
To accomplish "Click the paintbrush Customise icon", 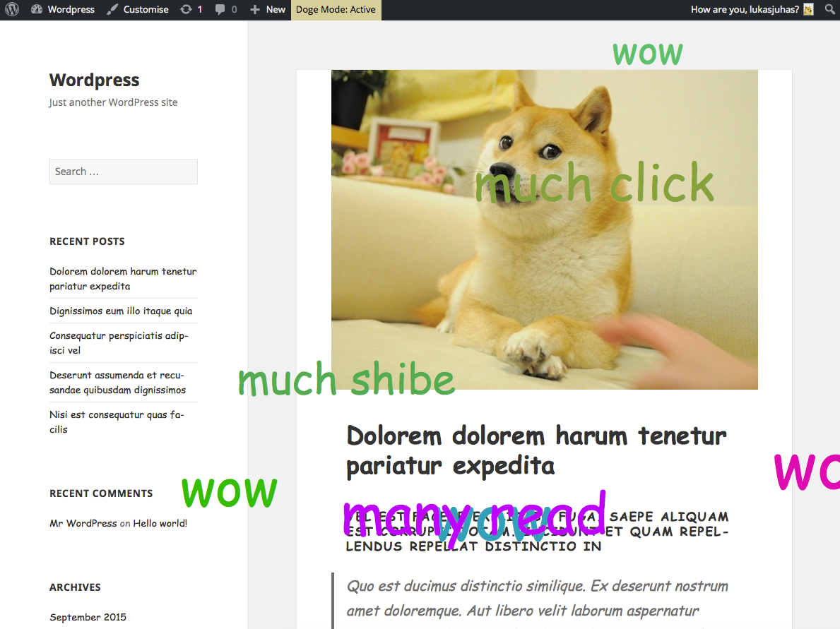I will click(x=112, y=10).
